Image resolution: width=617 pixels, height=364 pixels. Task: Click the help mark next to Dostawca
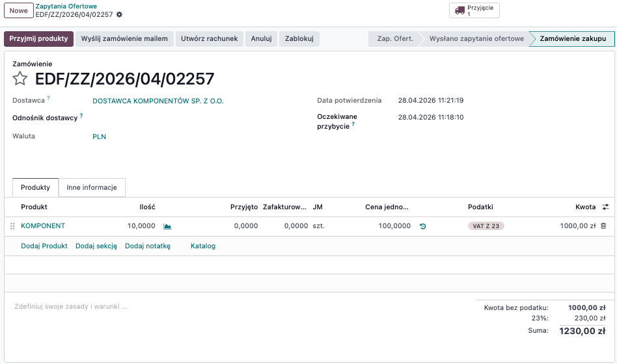(48, 99)
